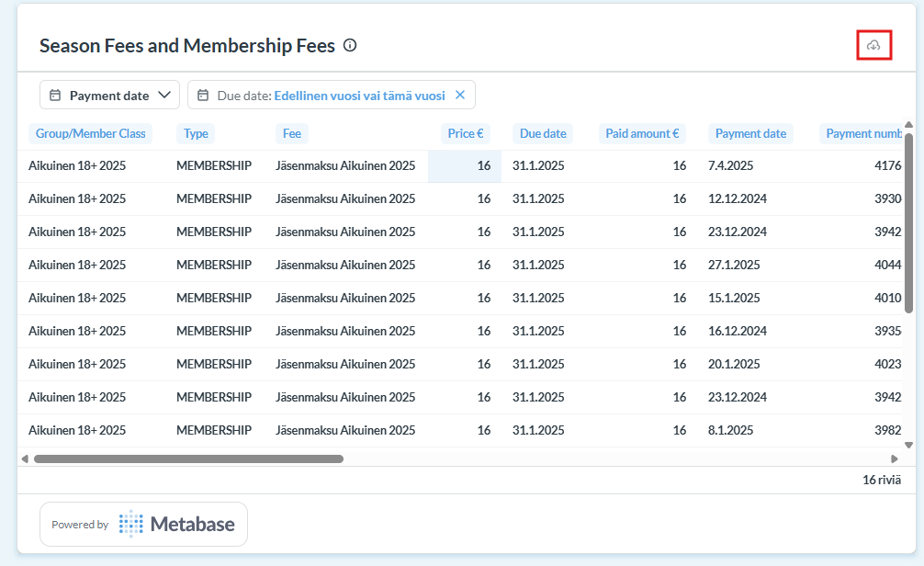The width and height of the screenshot is (924, 566).
Task: Expand the Payment date dropdown chevron
Action: click(164, 95)
